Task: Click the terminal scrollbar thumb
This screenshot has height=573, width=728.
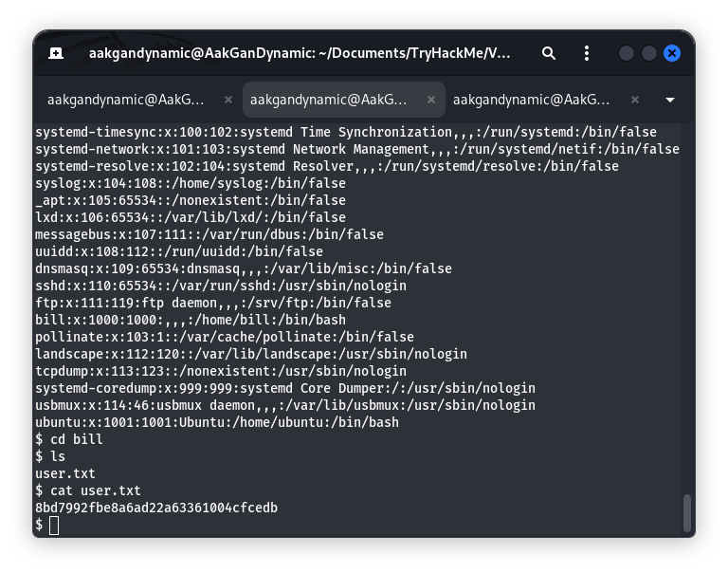Action: pyautogui.click(x=687, y=512)
